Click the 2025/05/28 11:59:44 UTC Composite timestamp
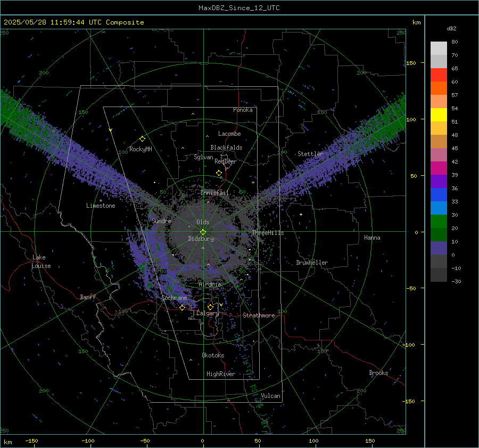This screenshot has width=479, height=448. coord(73,22)
